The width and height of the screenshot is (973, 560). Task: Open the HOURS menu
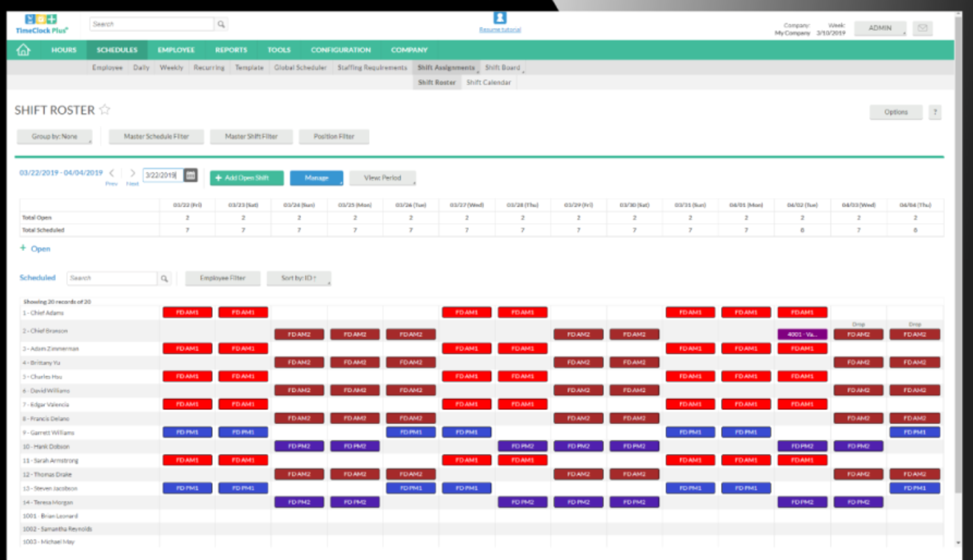[x=64, y=50]
